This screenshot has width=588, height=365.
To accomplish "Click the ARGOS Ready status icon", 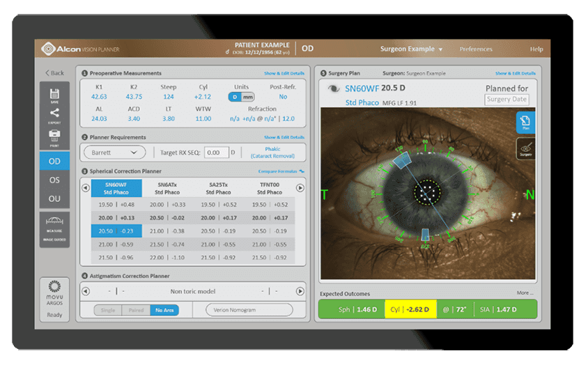I will [54, 299].
